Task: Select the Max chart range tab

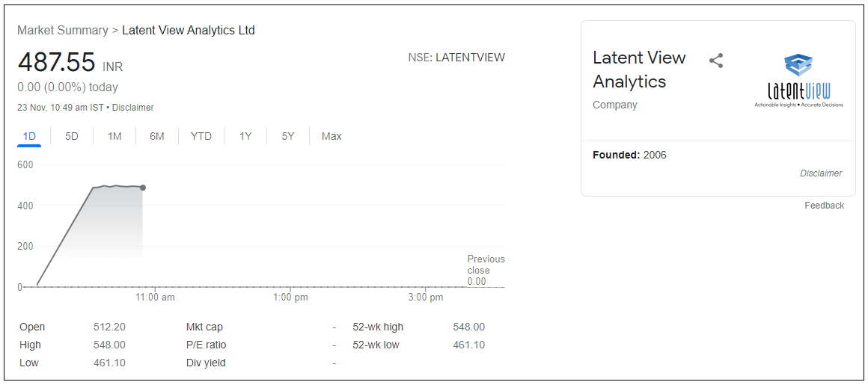Action: click(331, 136)
